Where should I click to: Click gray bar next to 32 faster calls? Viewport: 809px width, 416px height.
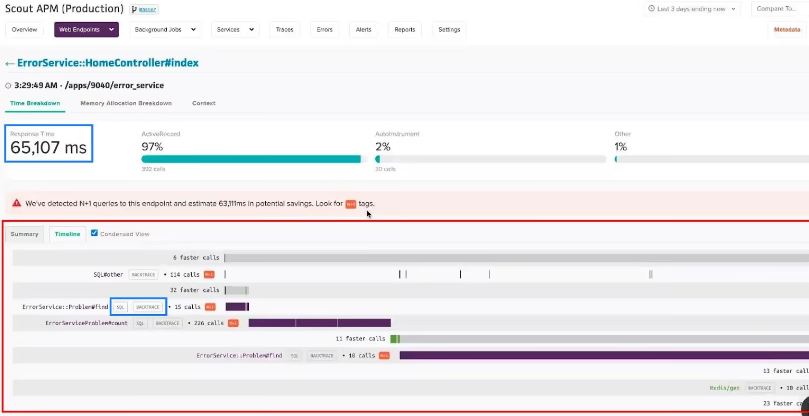tap(237, 291)
